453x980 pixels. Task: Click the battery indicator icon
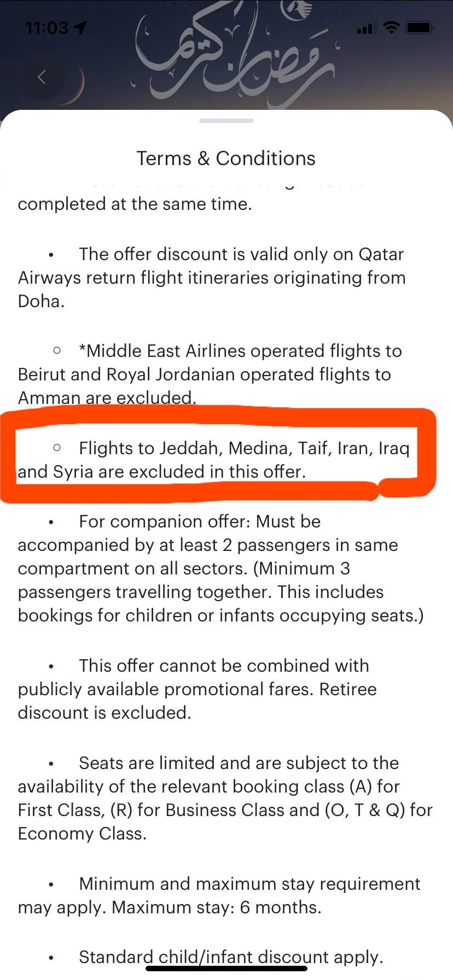pyautogui.click(x=420, y=27)
